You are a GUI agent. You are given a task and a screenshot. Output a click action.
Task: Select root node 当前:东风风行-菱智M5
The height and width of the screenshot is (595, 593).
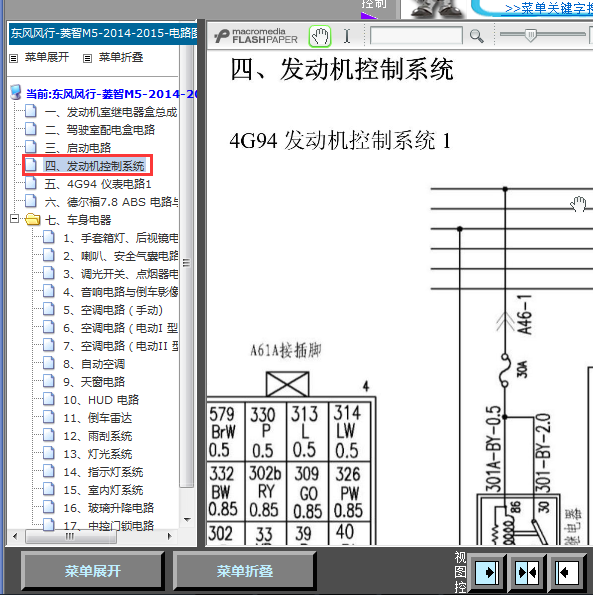111,94
